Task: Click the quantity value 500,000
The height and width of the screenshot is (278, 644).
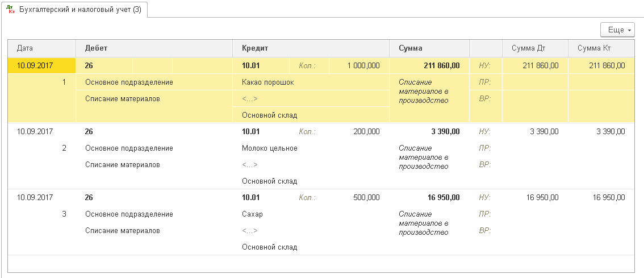Action: 366,197
